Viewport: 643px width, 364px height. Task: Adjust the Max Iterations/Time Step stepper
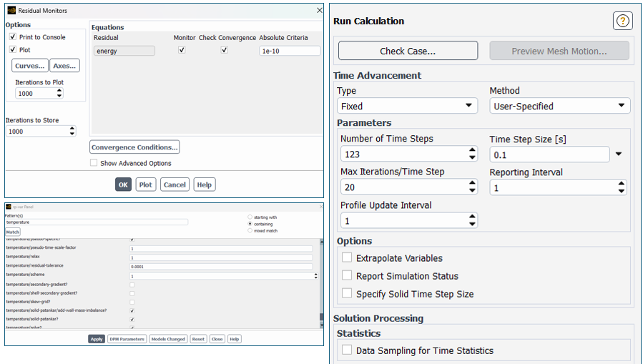[472, 187]
